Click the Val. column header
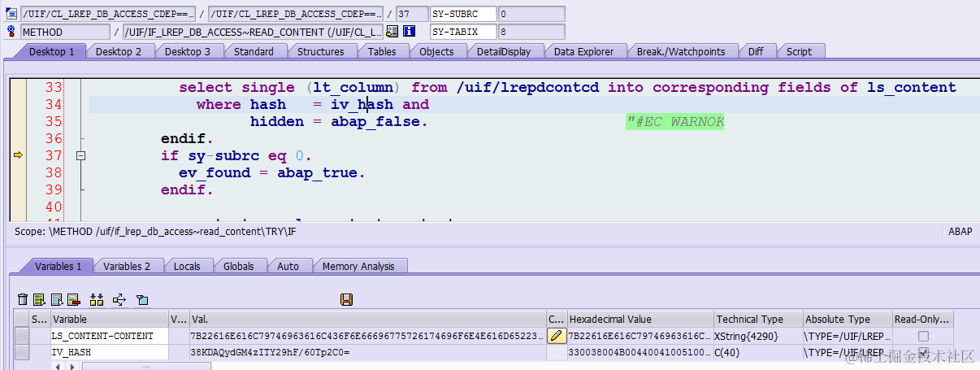 coord(367,319)
